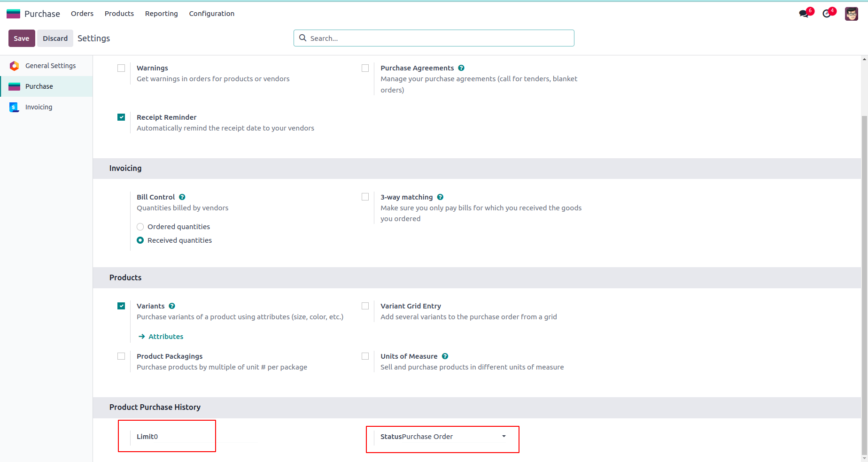Open help icon next to Variants
This screenshot has height=462, width=868.
172,306
